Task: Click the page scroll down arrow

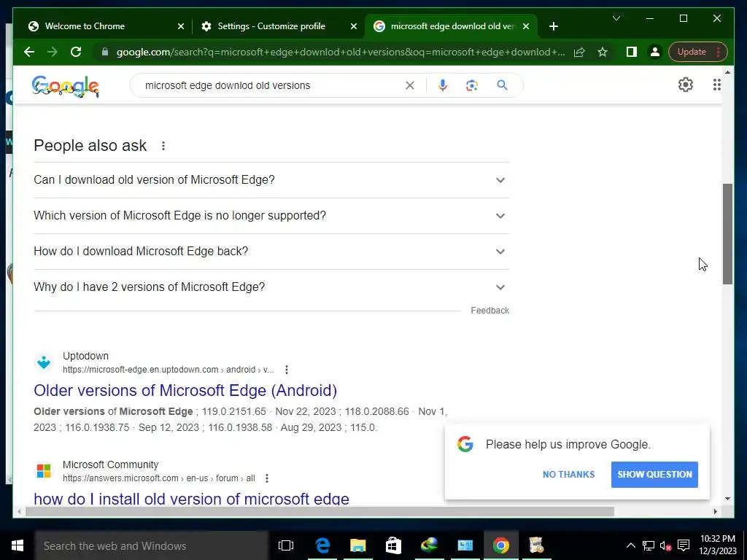Action: (x=727, y=499)
